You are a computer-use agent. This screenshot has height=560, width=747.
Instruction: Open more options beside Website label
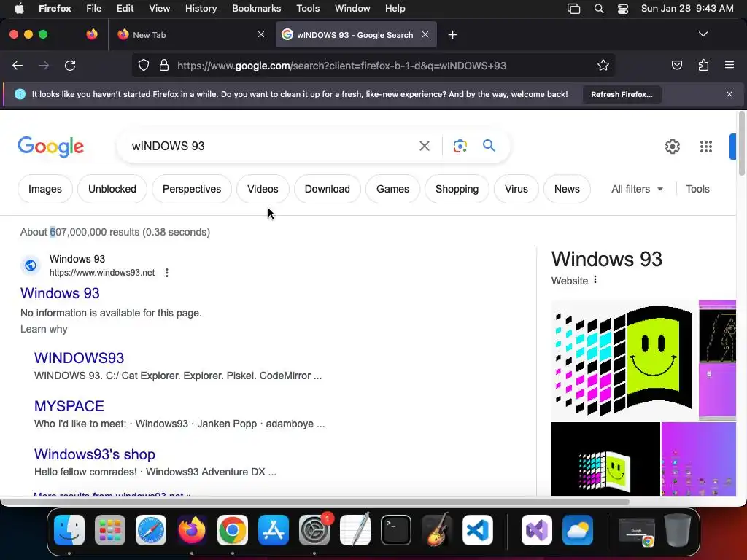pos(595,280)
